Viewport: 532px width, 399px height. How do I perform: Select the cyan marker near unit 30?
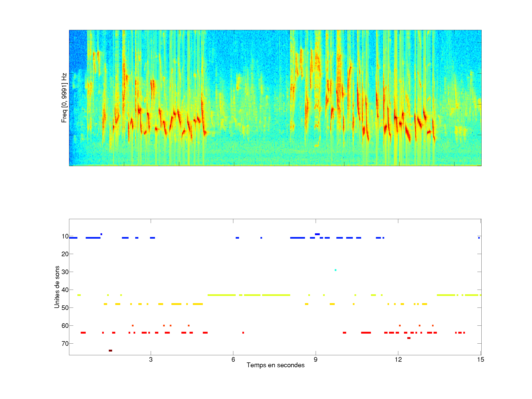pos(335,270)
